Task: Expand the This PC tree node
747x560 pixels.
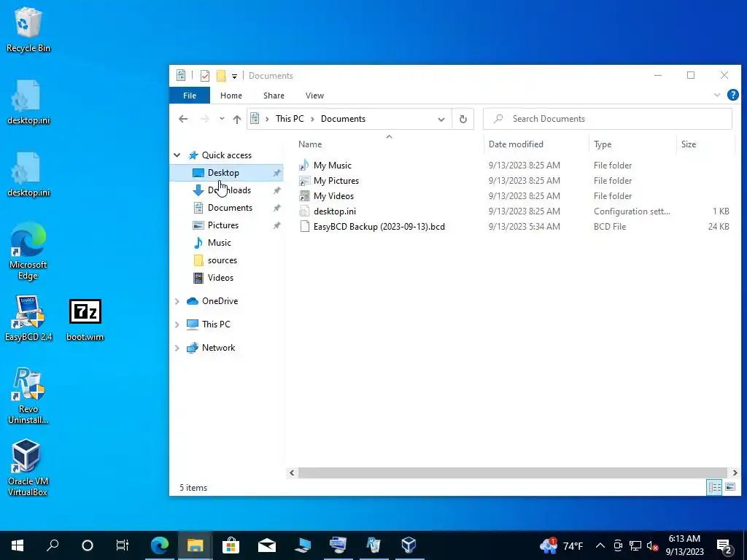Action: pos(177,324)
